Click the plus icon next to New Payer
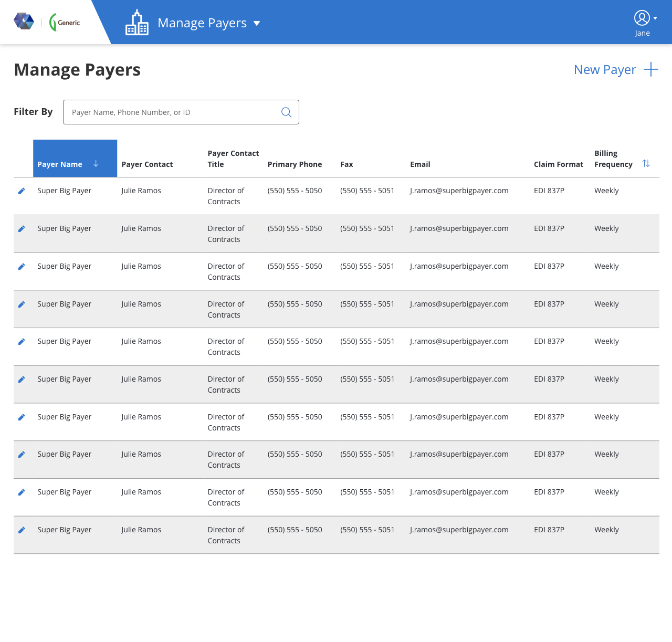This screenshot has height=642, width=672. (x=651, y=69)
